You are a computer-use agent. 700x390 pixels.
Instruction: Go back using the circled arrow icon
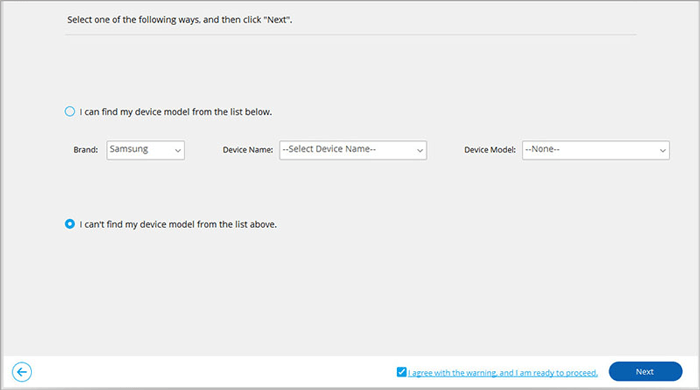(22, 372)
